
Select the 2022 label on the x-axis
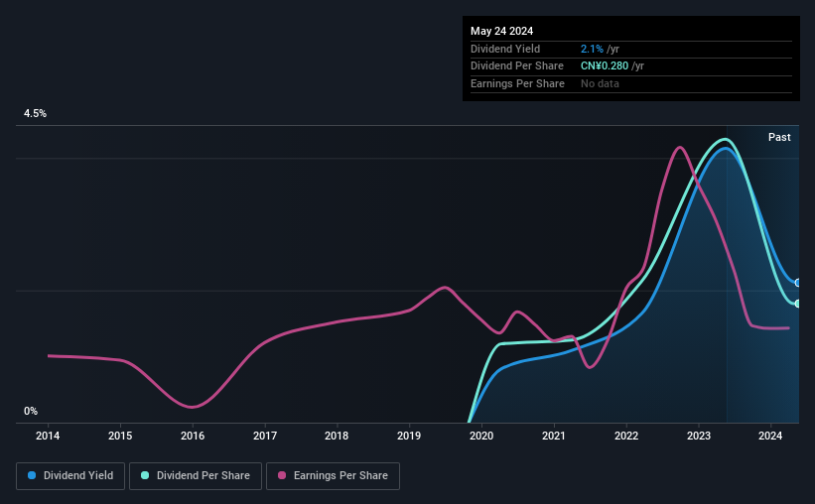coord(626,436)
